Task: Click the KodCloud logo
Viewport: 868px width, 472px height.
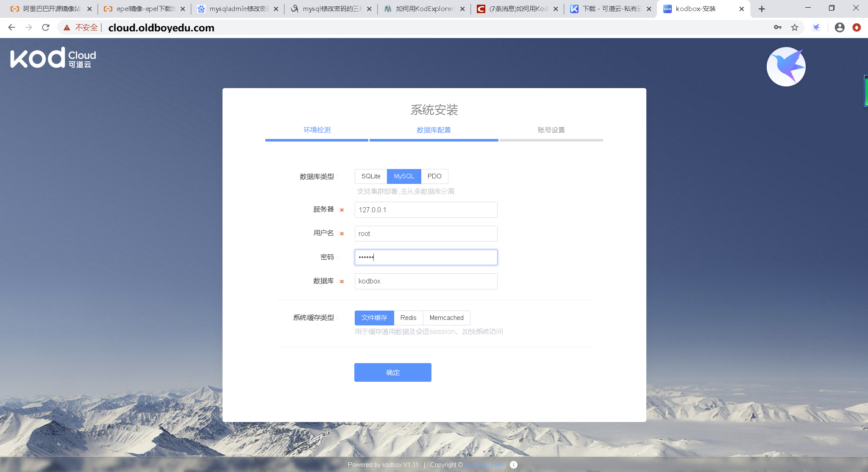Action: click(x=53, y=58)
